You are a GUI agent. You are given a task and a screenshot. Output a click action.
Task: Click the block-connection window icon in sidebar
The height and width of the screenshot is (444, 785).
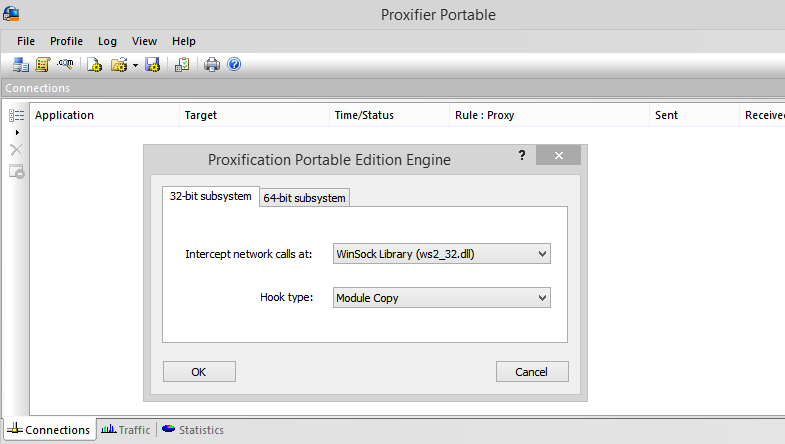coord(17,172)
